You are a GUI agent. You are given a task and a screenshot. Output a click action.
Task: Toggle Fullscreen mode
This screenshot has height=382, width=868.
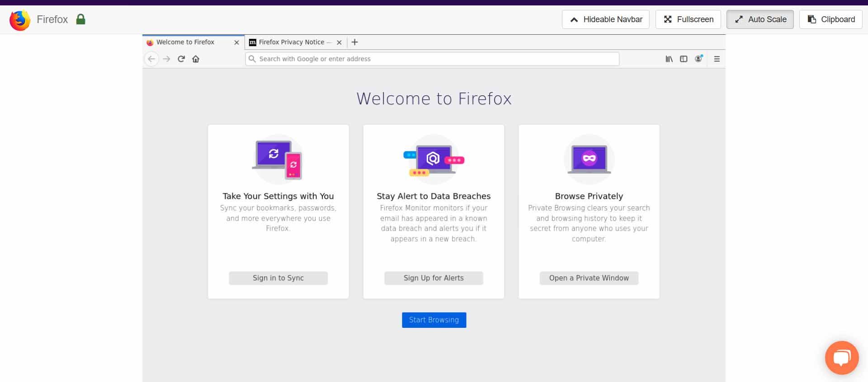[x=688, y=19]
